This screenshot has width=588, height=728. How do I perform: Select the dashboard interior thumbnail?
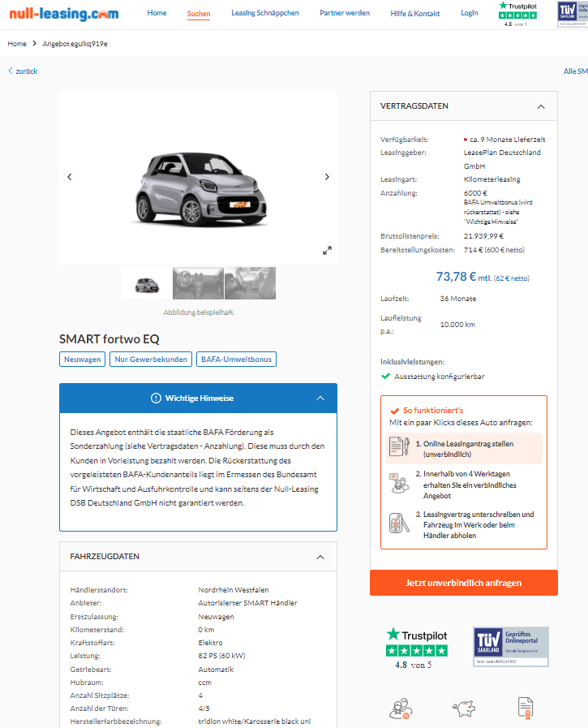point(198,283)
